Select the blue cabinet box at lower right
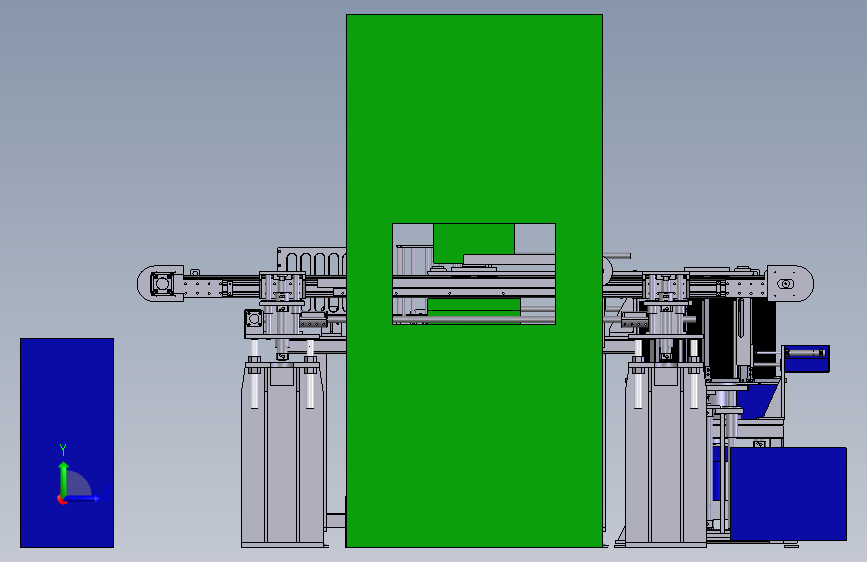This screenshot has width=867, height=562. tap(788, 493)
